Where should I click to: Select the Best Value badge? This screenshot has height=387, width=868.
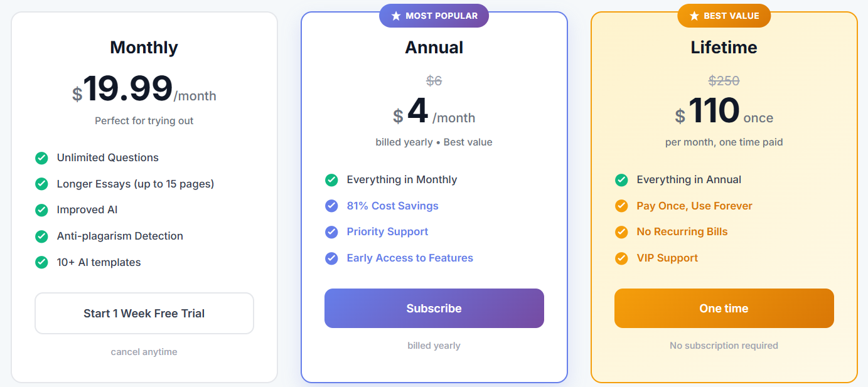(x=724, y=16)
